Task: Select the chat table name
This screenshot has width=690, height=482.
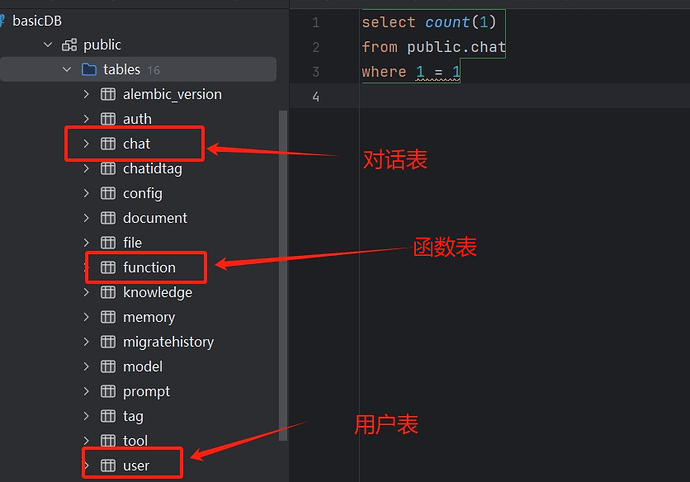Action: click(x=136, y=143)
